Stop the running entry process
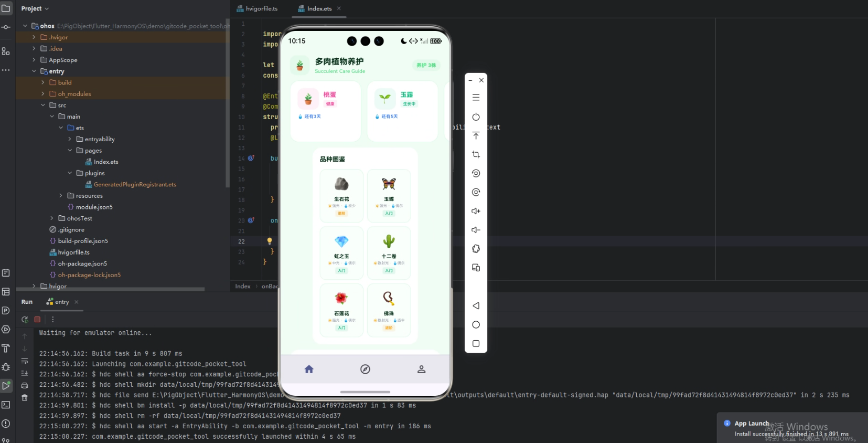 (x=37, y=319)
